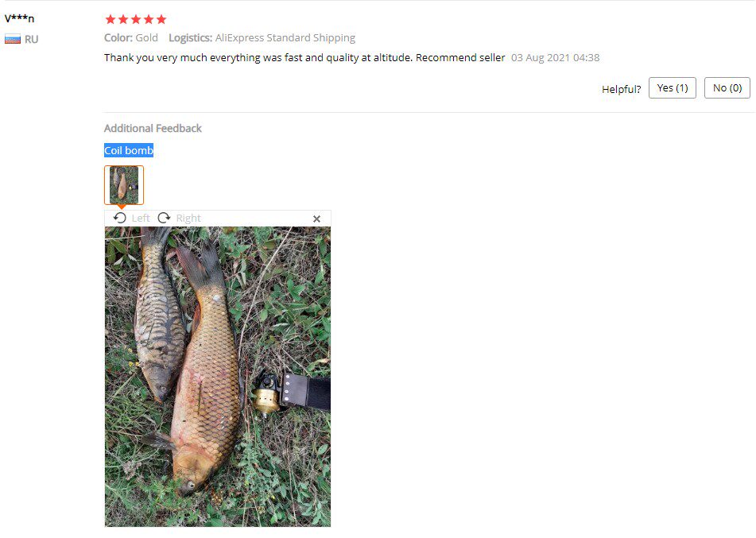Screen dimensions: 756x538
Task: Click the rotate left arrow icon
Action: click(119, 219)
